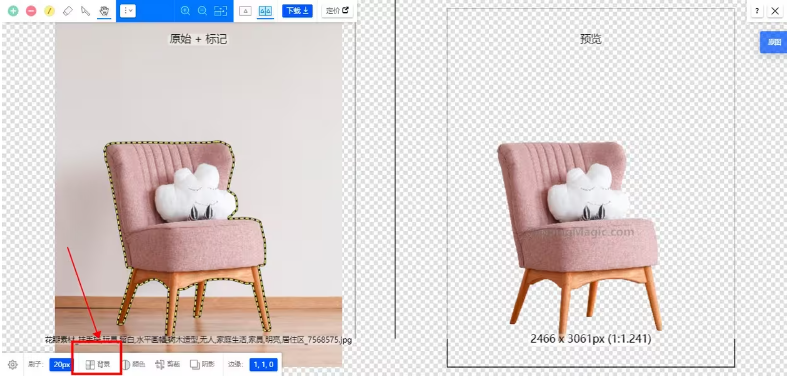Viewport: 787px width, 379px height.
Task: Toggle the 原图 original image button
Action: click(x=773, y=42)
